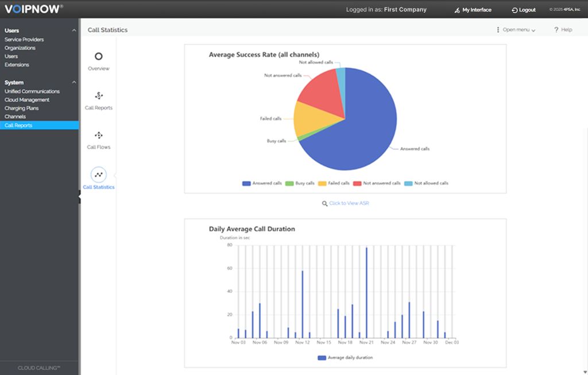
Task: Click the Call Statistics page title
Action: pos(107,30)
